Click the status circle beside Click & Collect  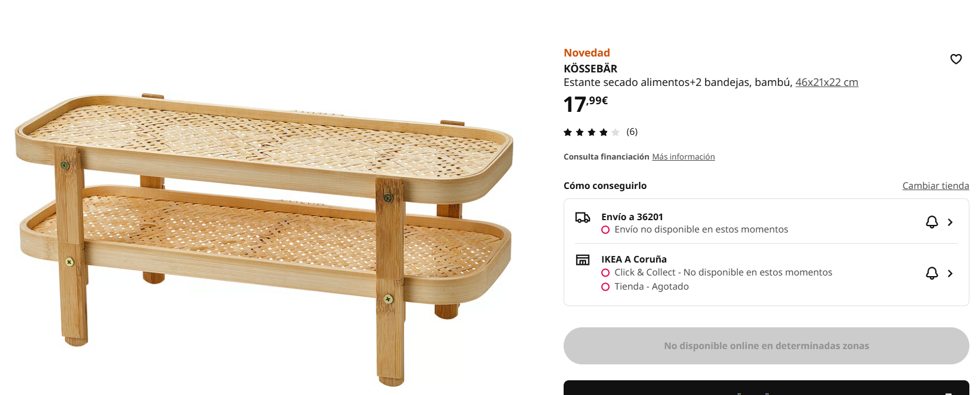click(x=605, y=273)
